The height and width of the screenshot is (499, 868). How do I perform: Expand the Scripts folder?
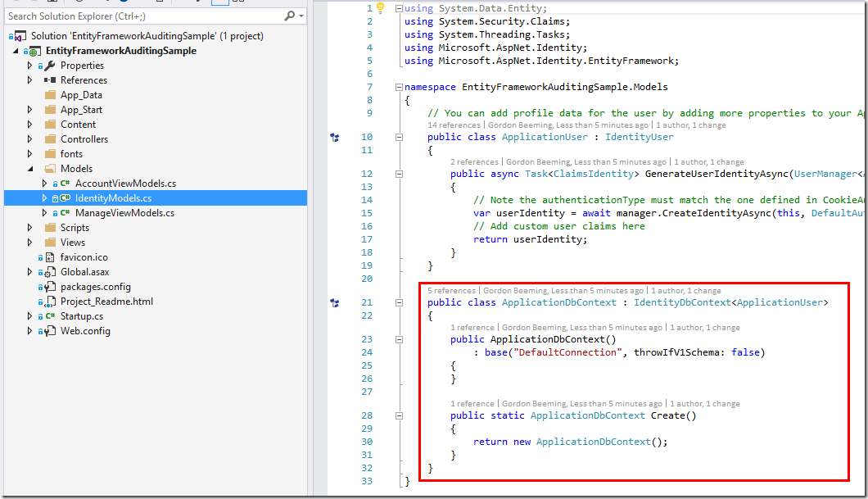click(30, 228)
